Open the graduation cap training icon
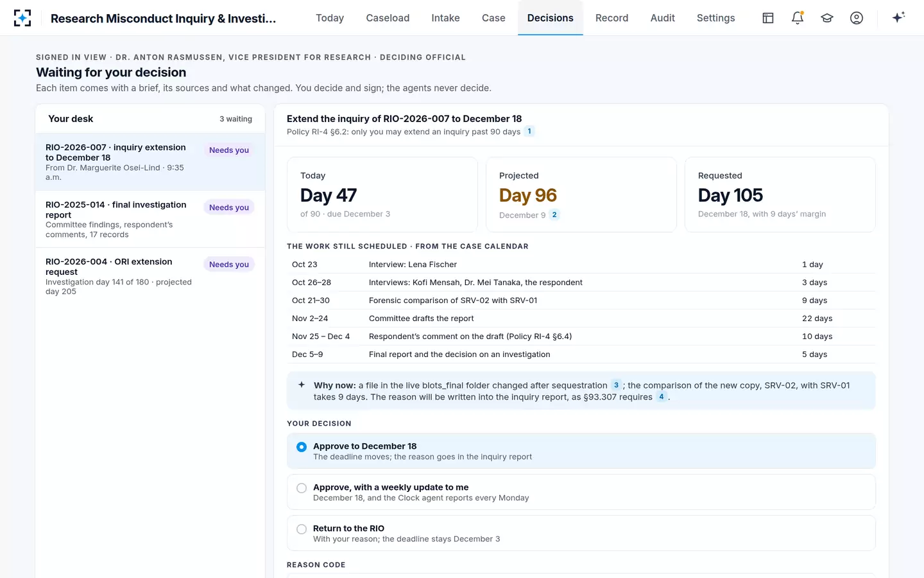Screen dimensions: 924x578 click(x=827, y=18)
